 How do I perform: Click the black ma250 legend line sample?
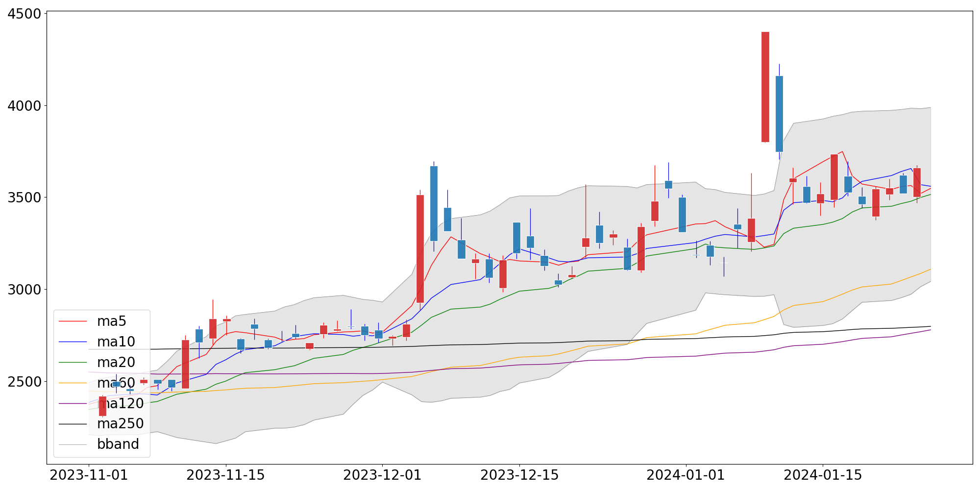coord(73,424)
